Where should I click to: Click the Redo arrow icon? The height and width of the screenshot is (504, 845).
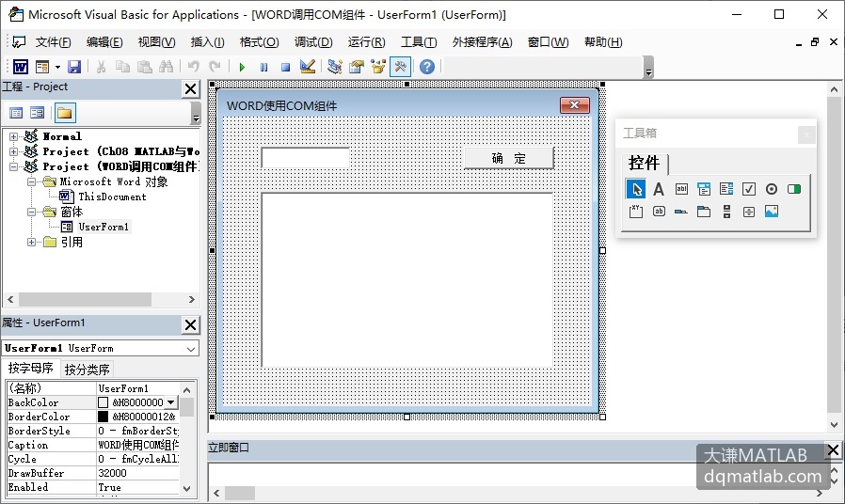pos(215,67)
